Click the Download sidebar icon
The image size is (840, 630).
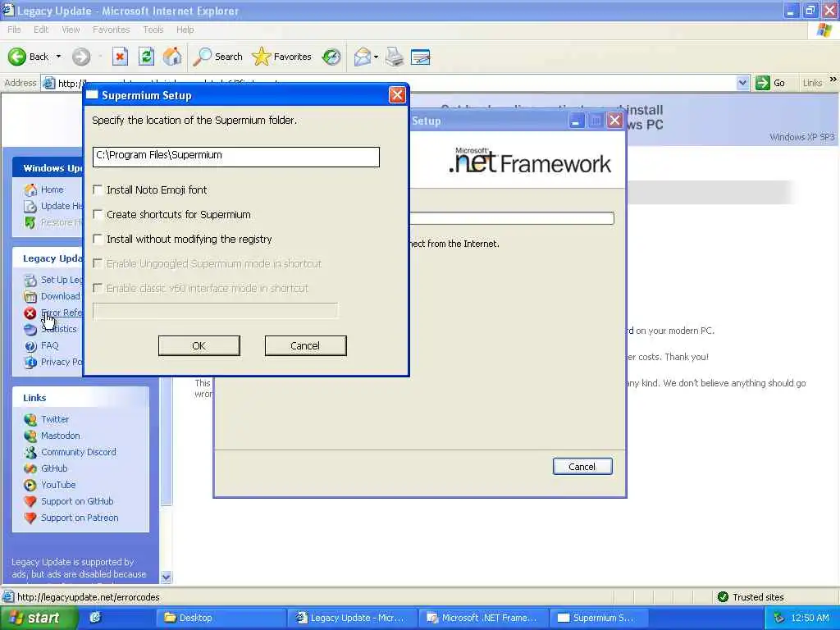pyautogui.click(x=30, y=296)
